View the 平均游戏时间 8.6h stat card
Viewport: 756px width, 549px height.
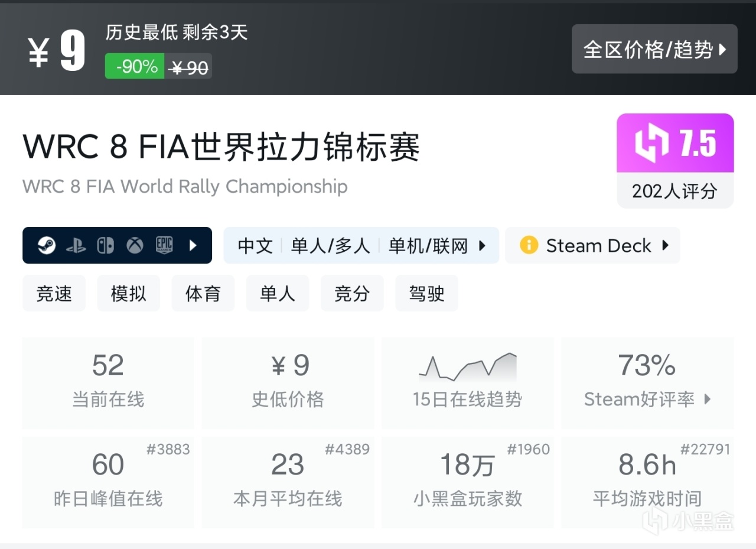coord(647,482)
